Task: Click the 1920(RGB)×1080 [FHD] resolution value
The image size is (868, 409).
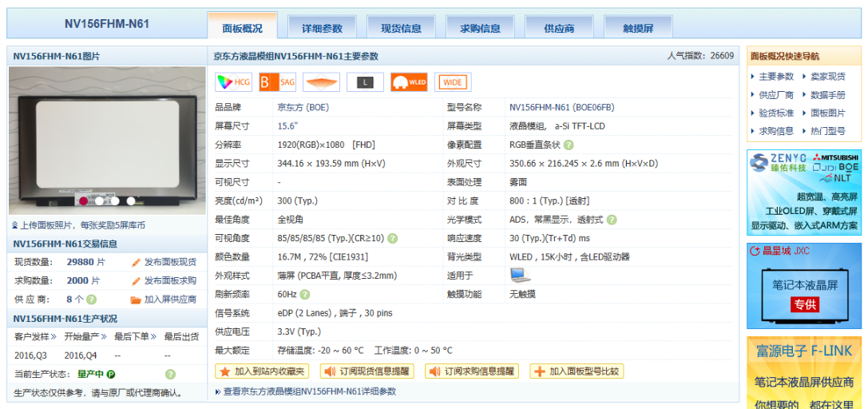Action: 326,145
